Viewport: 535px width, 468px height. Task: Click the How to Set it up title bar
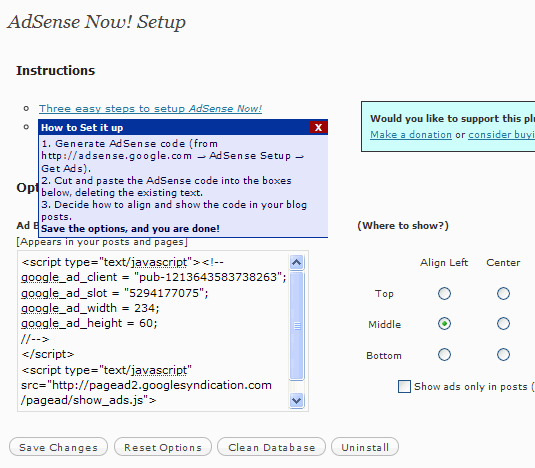tap(174, 128)
